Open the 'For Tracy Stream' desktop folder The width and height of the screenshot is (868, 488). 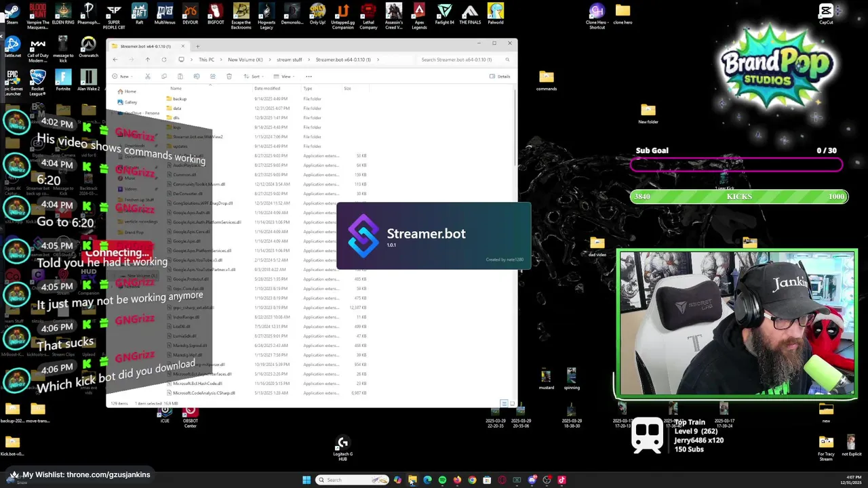[x=826, y=448]
